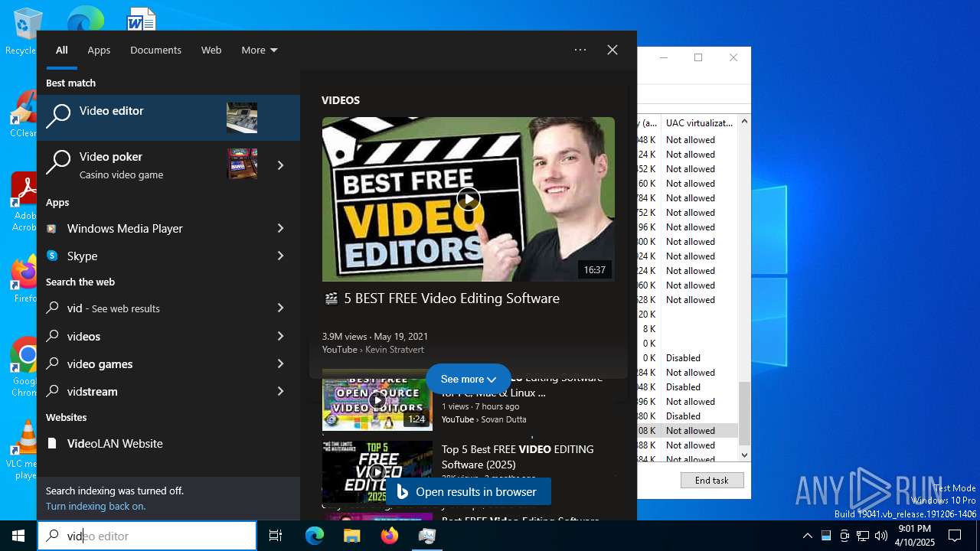Play the Top 5 Free Video Editors 2025 video
980x551 pixels.
pyautogui.click(x=377, y=471)
